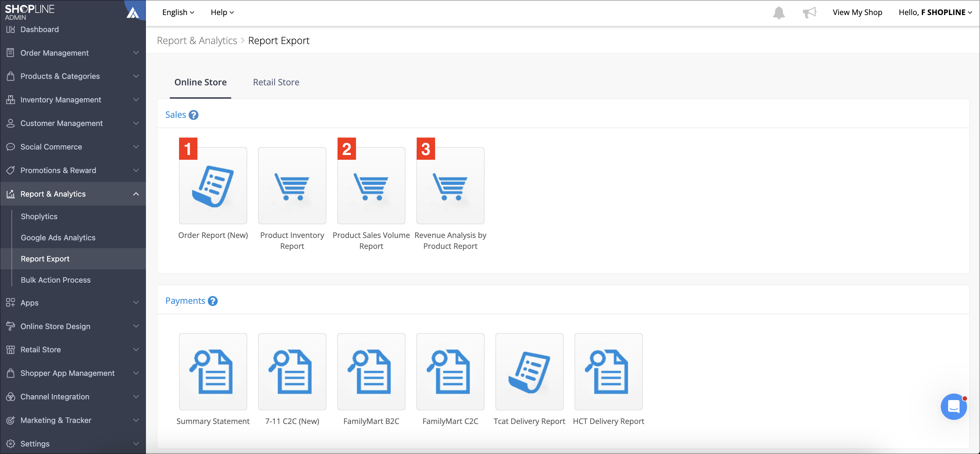Expand the Shopper App Management chevron

pyautogui.click(x=136, y=373)
